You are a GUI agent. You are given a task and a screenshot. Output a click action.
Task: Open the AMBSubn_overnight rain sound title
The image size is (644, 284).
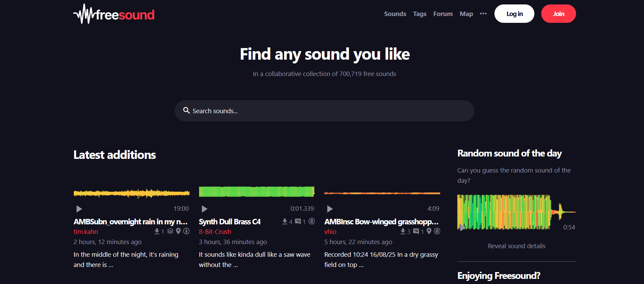(x=130, y=222)
